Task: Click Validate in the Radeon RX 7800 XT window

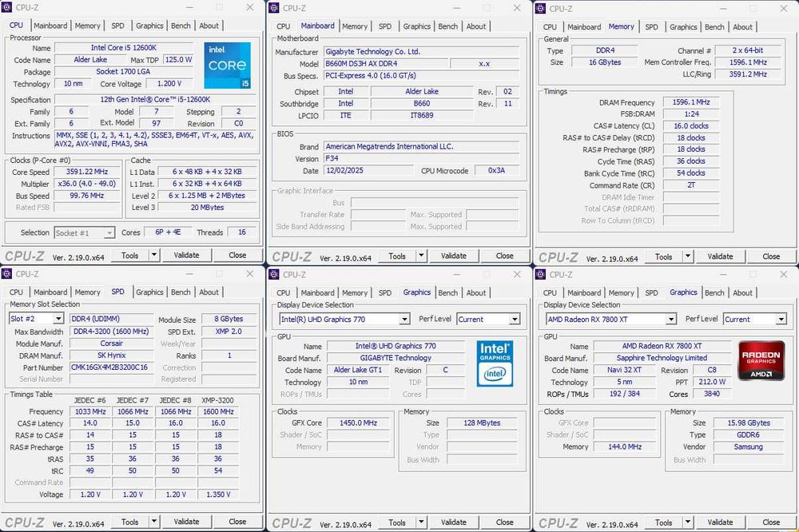Action: coord(720,522)
